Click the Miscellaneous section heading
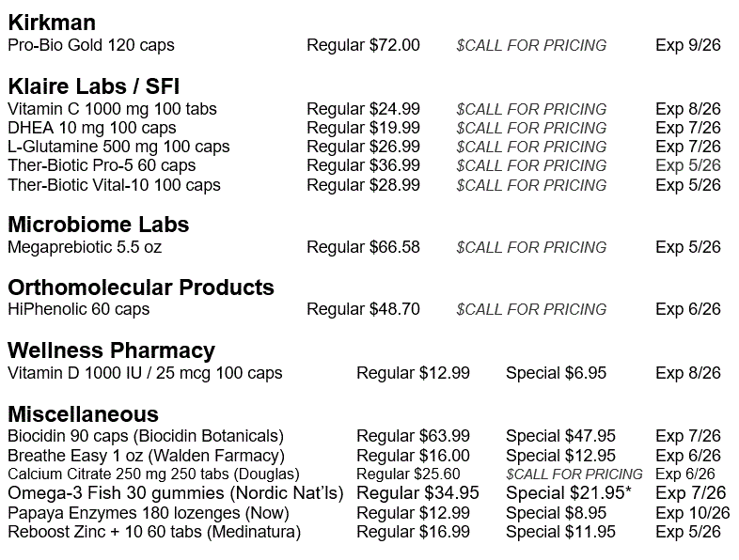Image resolution: width=739 pixels, height=560 pixels. pos(83,414)
